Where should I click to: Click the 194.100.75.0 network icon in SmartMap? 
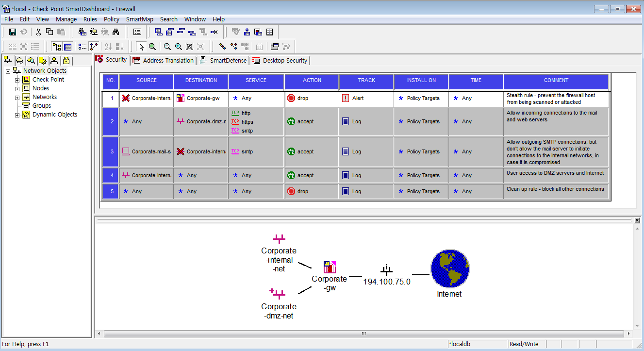(x=387, y=270)
